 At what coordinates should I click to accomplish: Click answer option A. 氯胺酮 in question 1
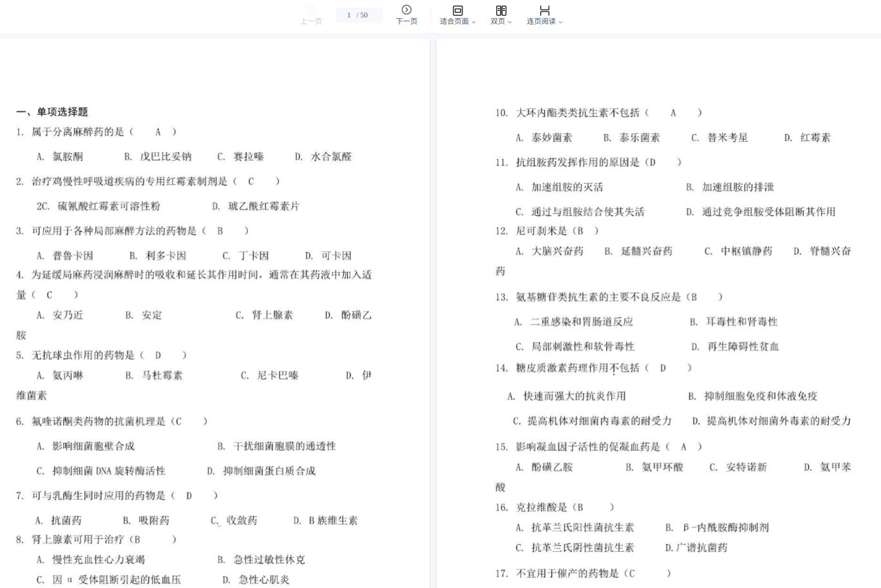[x=60, y=156]
